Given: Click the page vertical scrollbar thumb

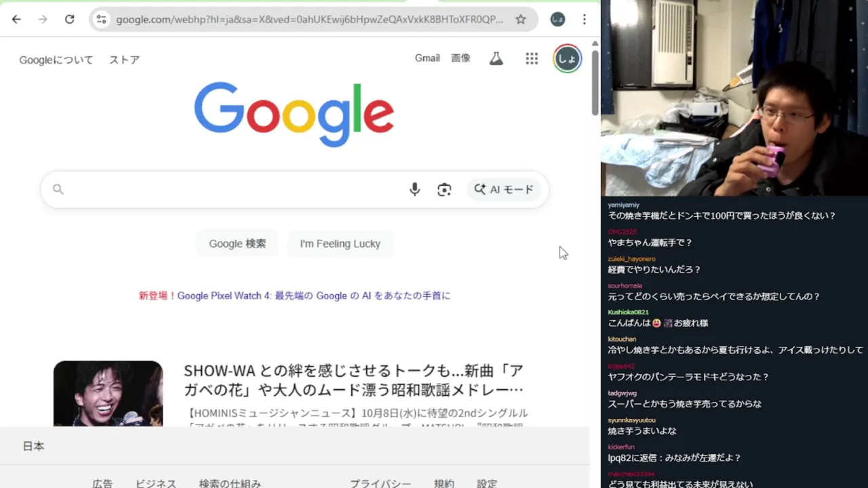Looking at the screenshot, I should 595,82.
